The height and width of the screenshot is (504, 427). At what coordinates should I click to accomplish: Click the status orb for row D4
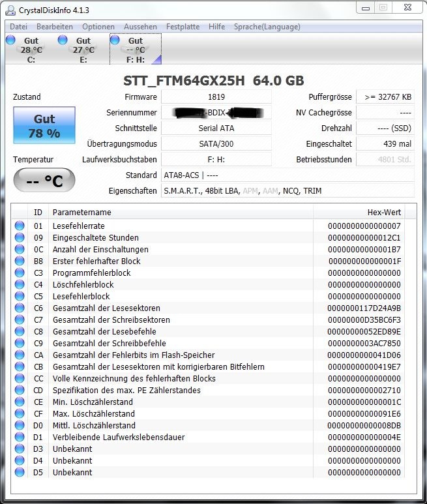(x=20, y=460)
